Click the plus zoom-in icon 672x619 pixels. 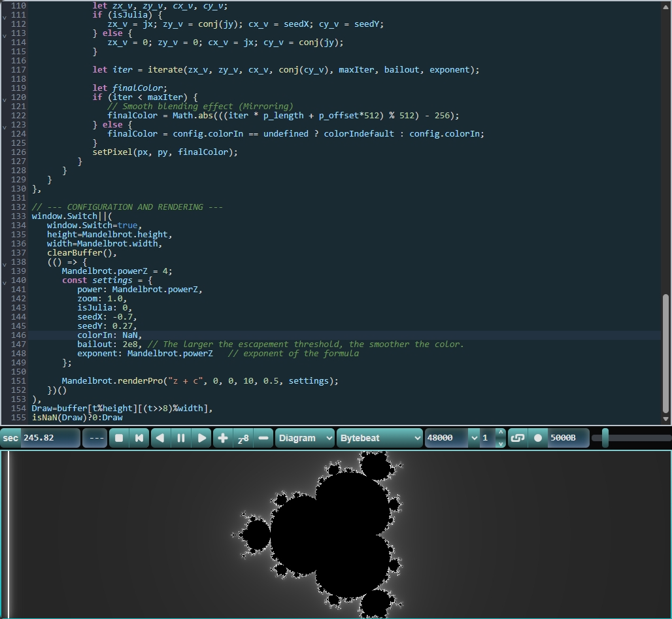tap(222, 438)
